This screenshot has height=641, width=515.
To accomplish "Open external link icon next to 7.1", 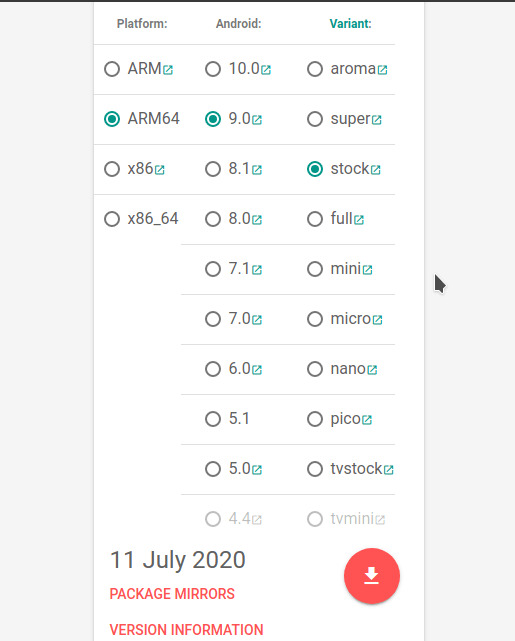I will coord(257,270).
